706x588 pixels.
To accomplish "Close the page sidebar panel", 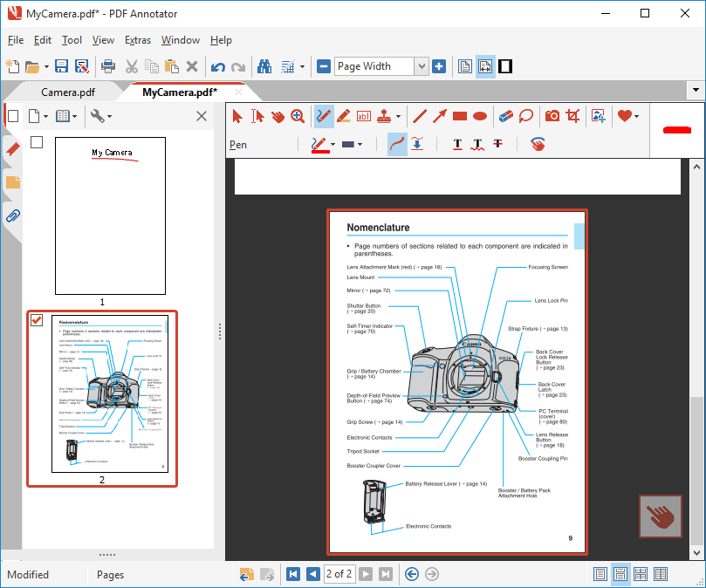I will click(x=202, y=116).
